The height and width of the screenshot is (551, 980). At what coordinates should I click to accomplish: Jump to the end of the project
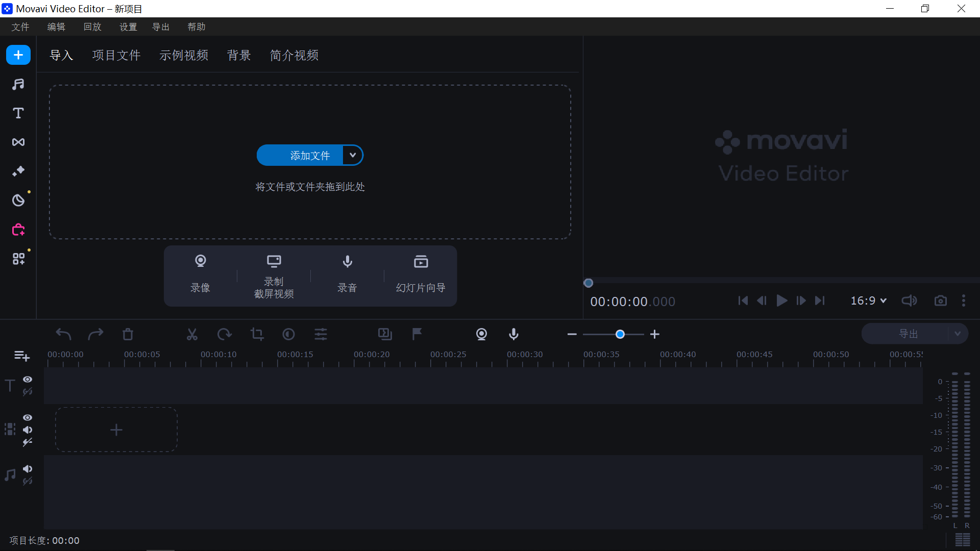tap(820, 301)
